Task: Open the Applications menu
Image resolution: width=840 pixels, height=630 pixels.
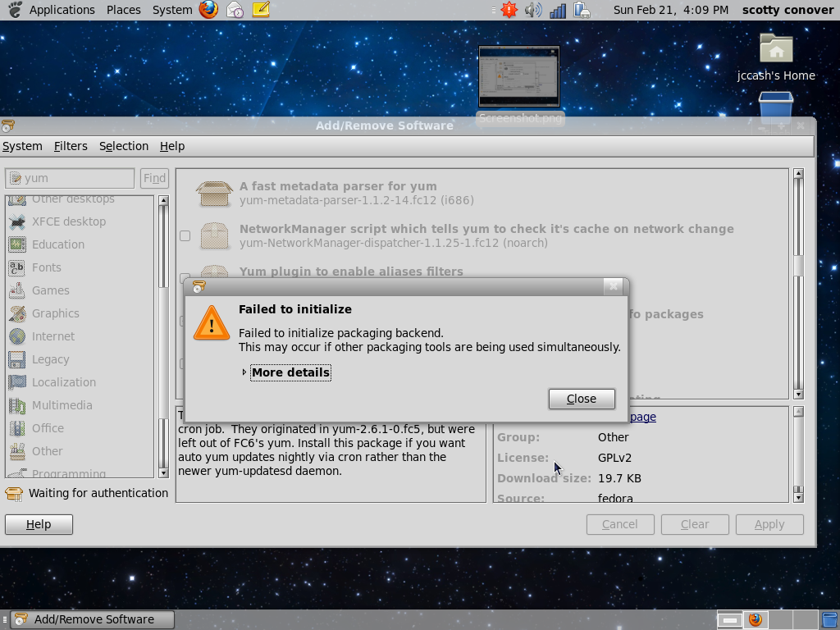Action: (x=62, y=10)
